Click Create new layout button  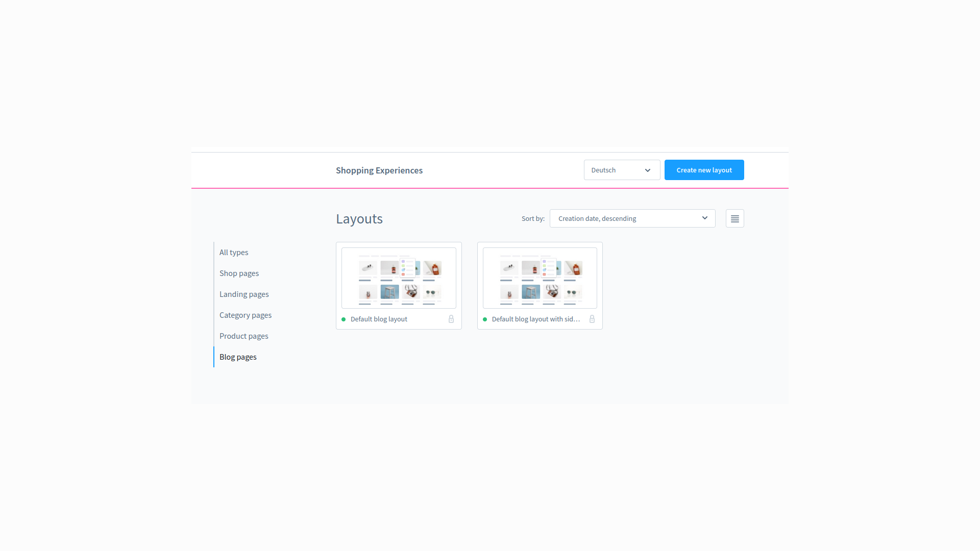(x=704, y=170)
